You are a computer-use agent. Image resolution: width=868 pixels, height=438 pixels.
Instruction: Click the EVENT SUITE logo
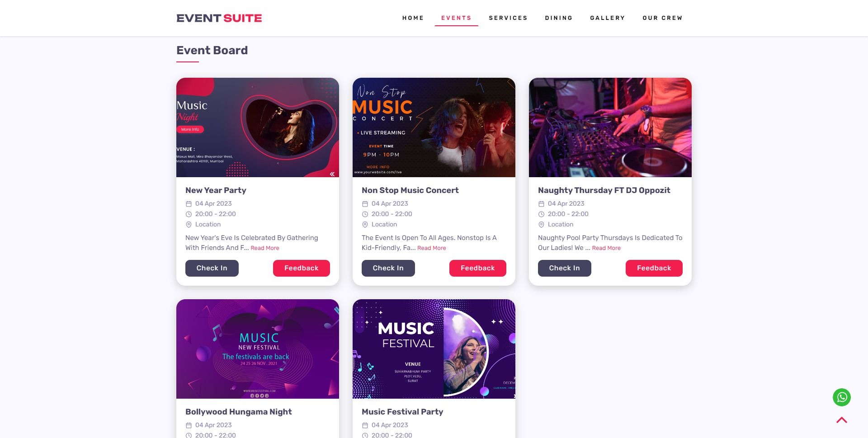[219, 18]
